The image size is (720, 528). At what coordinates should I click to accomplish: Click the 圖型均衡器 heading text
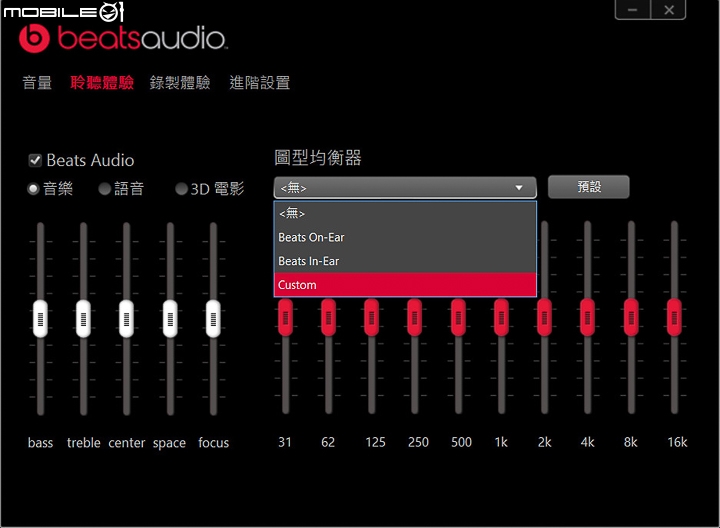pyautogui.click(x=318, y=158)
